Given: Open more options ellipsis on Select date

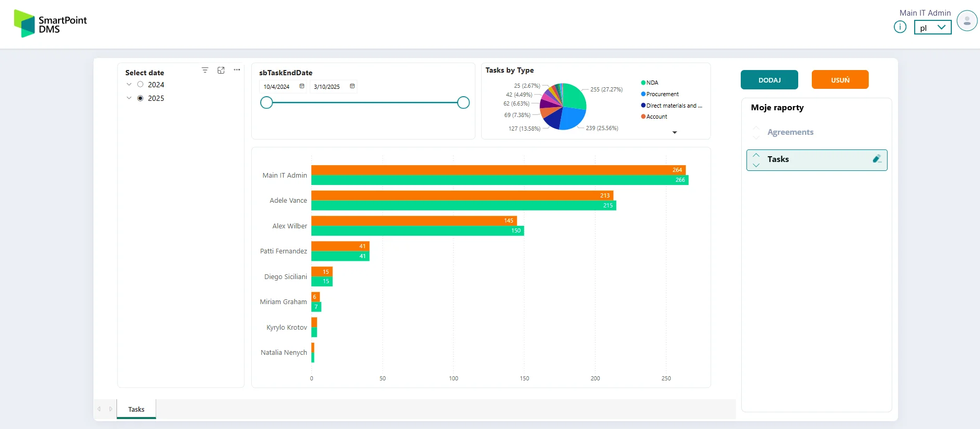Looking at the screenshot, I should (x=237, y=70).
